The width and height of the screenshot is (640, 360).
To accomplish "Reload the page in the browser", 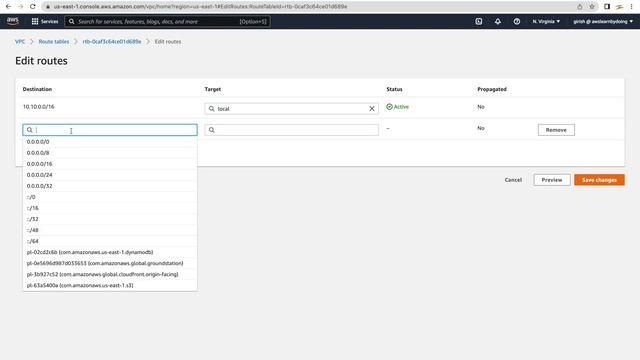I will pyautogui.click(x=33, y=7).
